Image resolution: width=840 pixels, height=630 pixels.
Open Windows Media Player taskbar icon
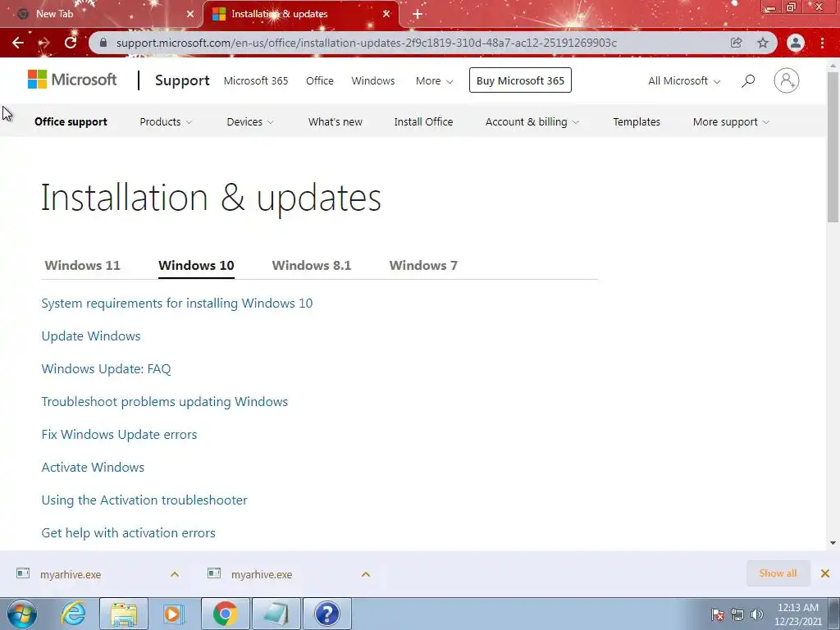[x=174, y=614]
